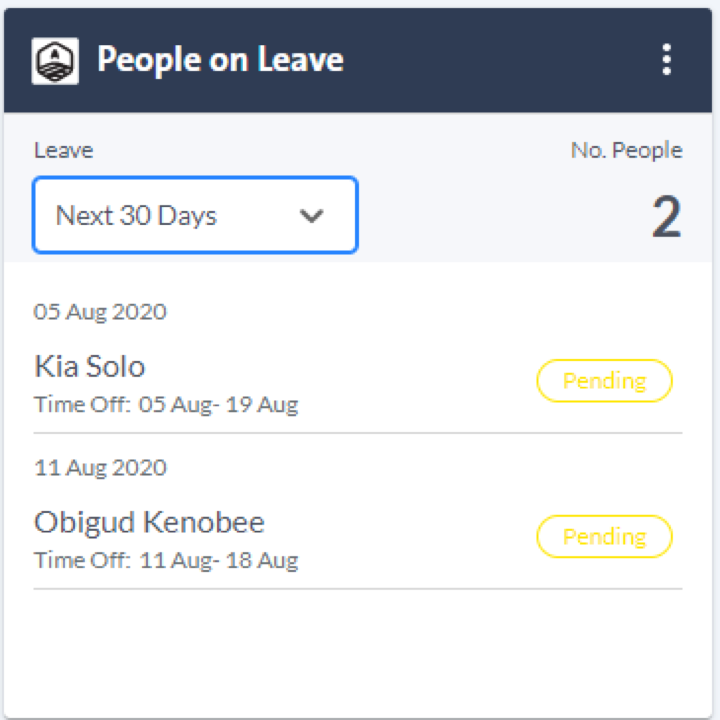The width and height of the screenshot is (720, 720).
Task: Open the three-dot widget options menu
Action: (667, 60)
